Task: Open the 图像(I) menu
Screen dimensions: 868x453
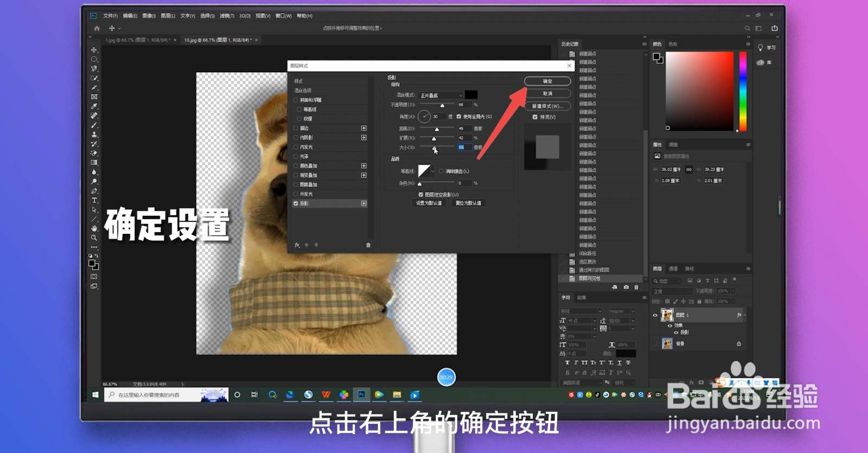Action: [x=149, y=16]
